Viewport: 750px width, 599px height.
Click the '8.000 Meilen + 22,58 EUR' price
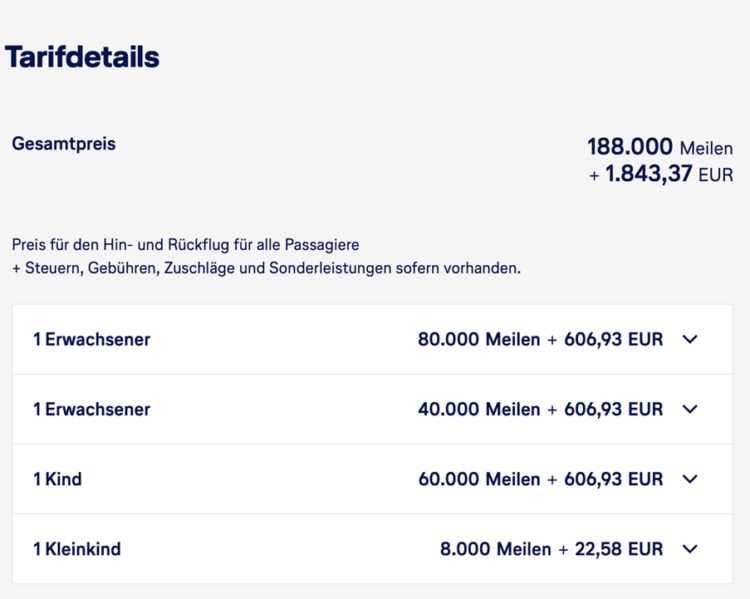[551, 549]
